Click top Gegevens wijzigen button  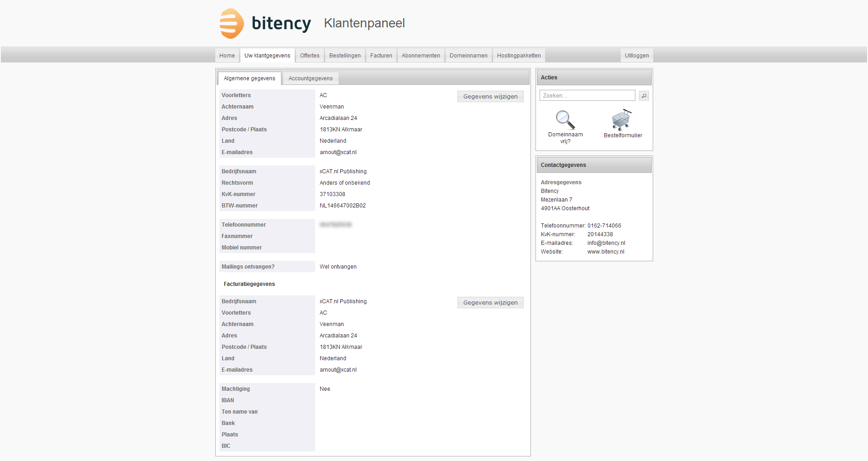490,97
